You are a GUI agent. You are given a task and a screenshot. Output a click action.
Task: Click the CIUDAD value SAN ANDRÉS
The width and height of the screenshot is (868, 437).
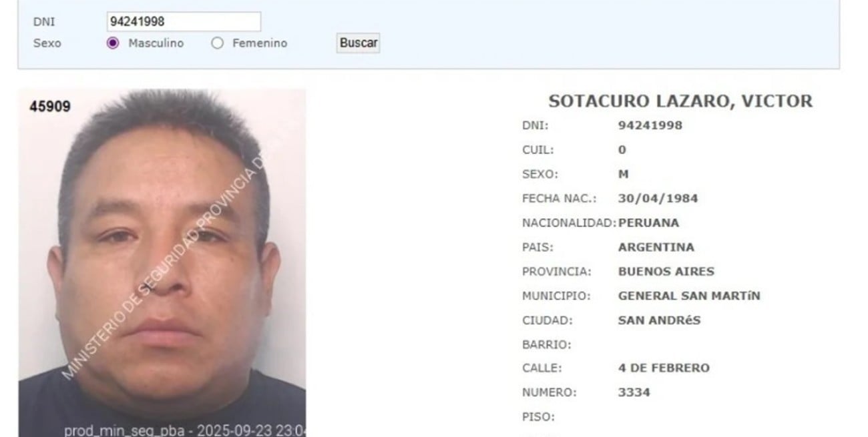pyautogui.click(x=660, y=320)
